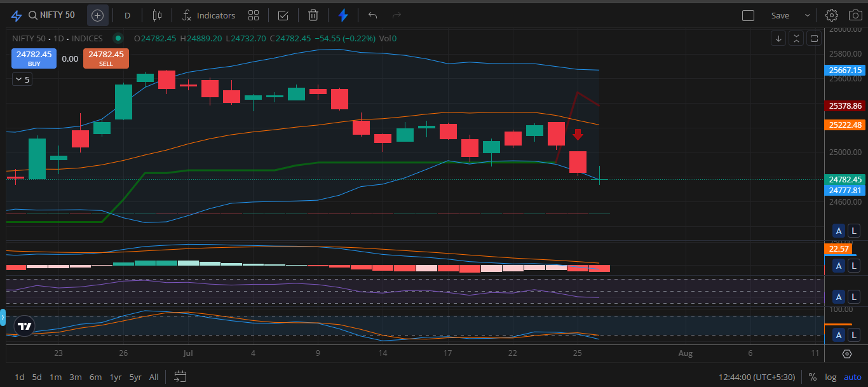Viewport: 868px width, 387px height.
Task: Click the Save button
Action: 780,15
